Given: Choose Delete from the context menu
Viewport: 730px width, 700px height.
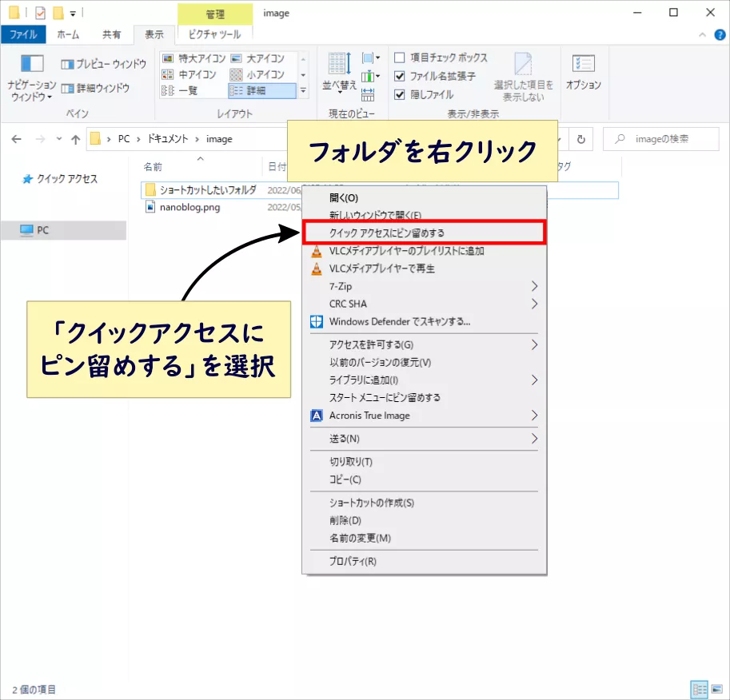Looking at the screenshot, I should [424, 521].
